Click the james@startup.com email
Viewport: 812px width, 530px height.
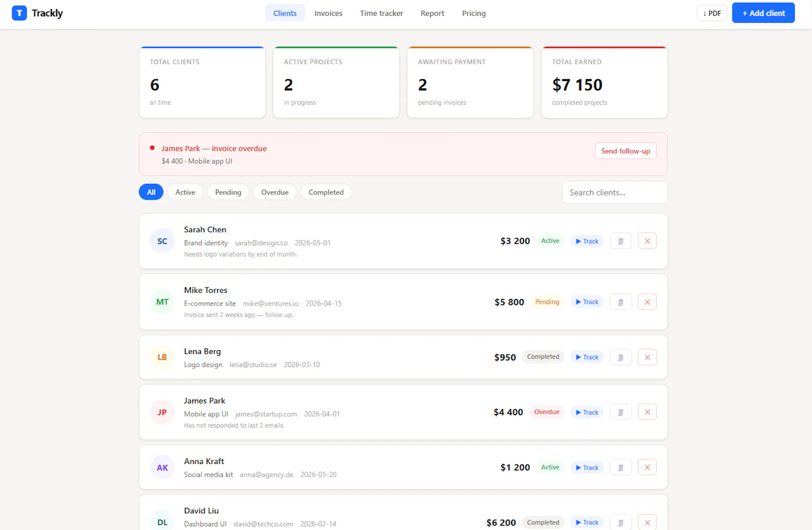coord(266,414)
